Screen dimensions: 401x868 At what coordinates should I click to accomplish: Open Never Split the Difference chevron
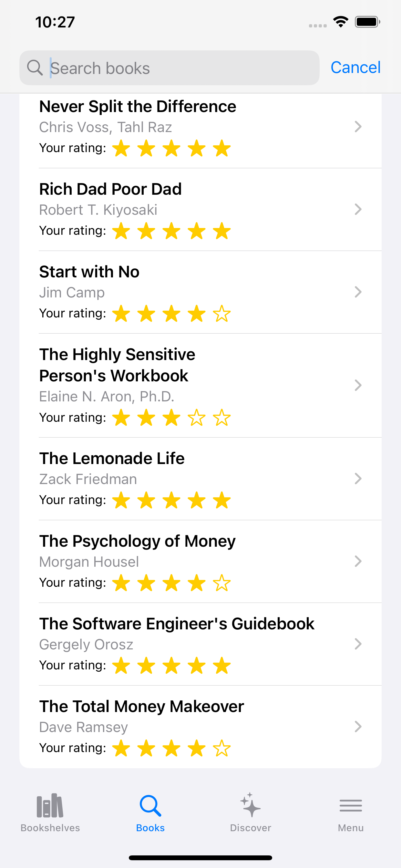pos(358,127)
